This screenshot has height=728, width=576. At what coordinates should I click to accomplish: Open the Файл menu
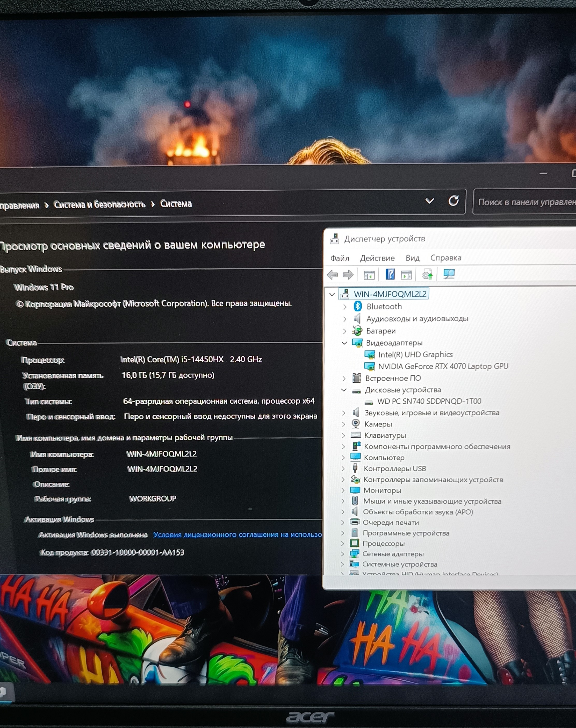[x=340, y=258]
